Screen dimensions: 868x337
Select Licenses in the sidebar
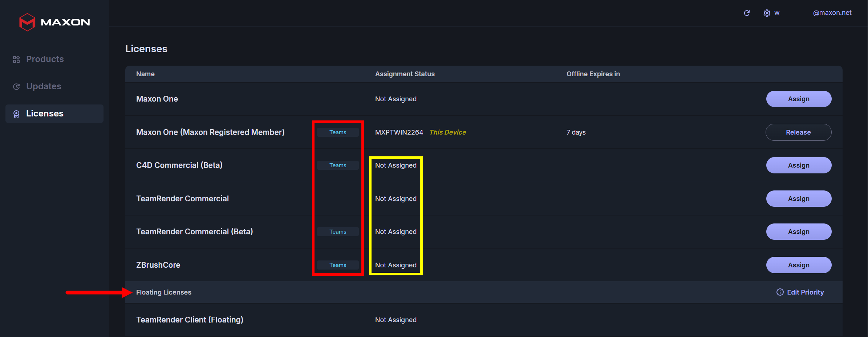click(45, 114)
